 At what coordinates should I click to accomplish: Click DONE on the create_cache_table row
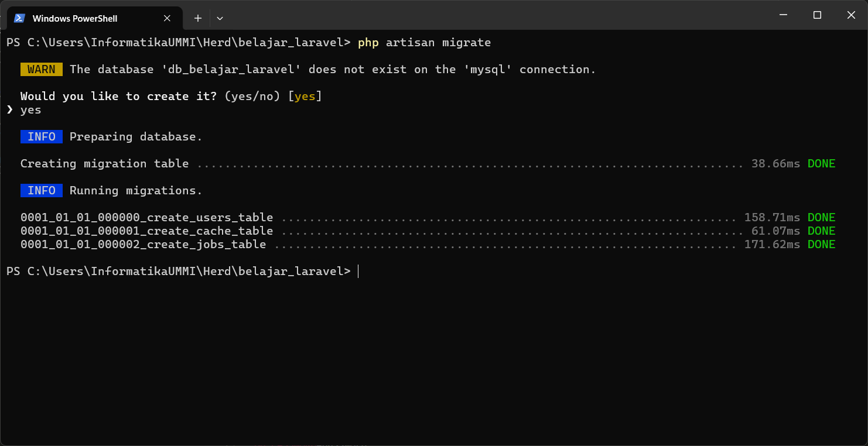[821, 231]
